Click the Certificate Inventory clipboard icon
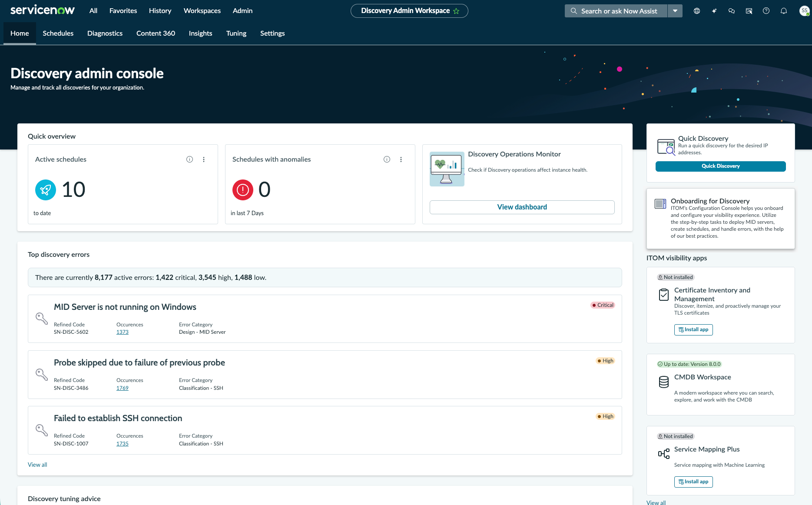Image resolution: width=812 pixels, height=505 pixels. point(664,295)
